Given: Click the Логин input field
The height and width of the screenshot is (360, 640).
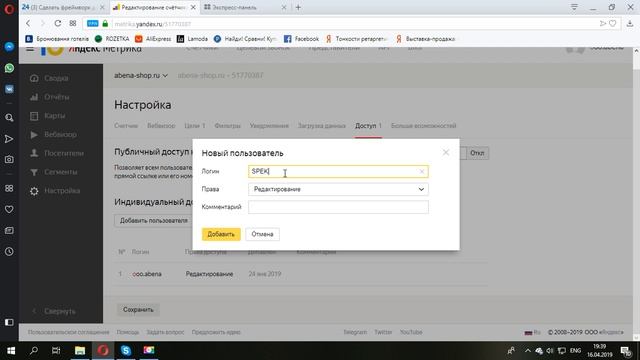Looking at the screenshot, I should (338, 171).
